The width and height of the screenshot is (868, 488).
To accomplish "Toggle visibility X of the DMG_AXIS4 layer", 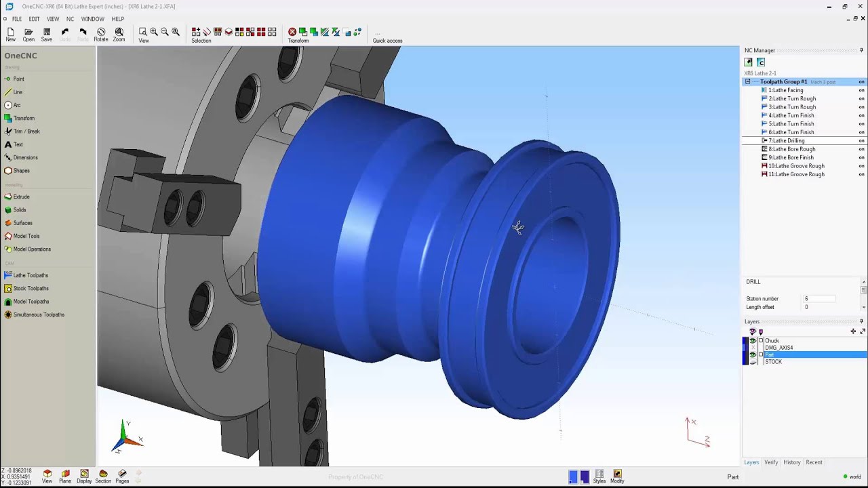I will click(753, 348).
